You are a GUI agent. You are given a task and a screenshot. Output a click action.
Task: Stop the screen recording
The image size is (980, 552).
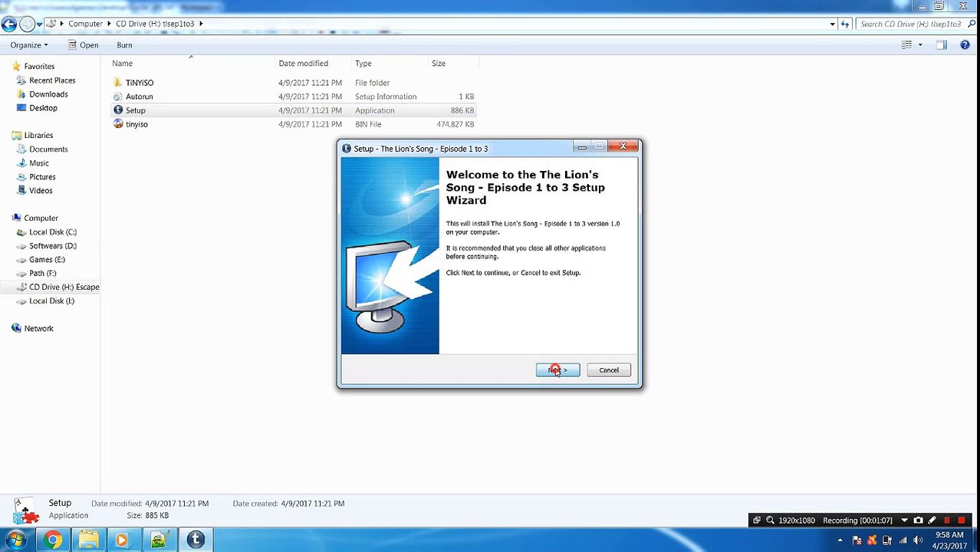[962, 521]
